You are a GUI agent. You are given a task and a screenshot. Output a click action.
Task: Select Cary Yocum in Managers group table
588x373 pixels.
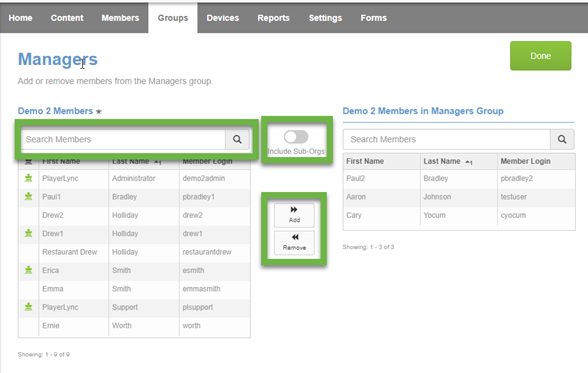pos(459,215)
